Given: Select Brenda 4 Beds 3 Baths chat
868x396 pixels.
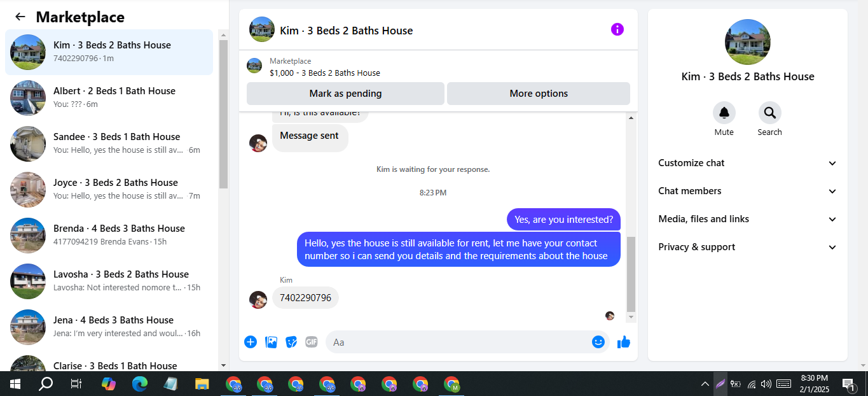Looking at the screenshot, I should [x=109, y=235].
